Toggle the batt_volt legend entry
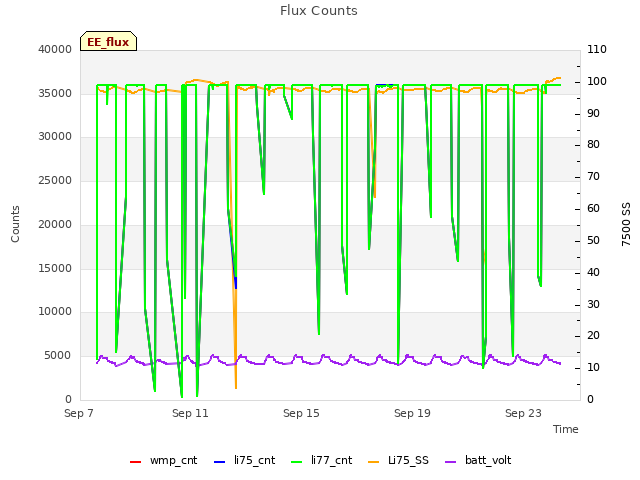This screenshot has width=640, height=480. click(x=478, y=460)
